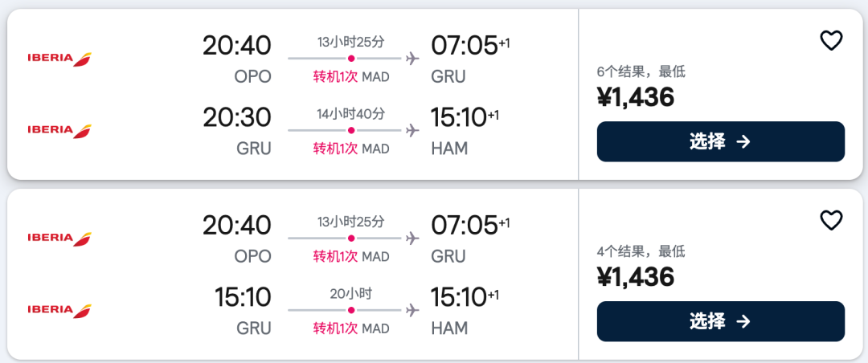The height and width of the screenshot is (363, 868).
Task: Click the 13小时25分 duration on first card
Action: point(351,42)
